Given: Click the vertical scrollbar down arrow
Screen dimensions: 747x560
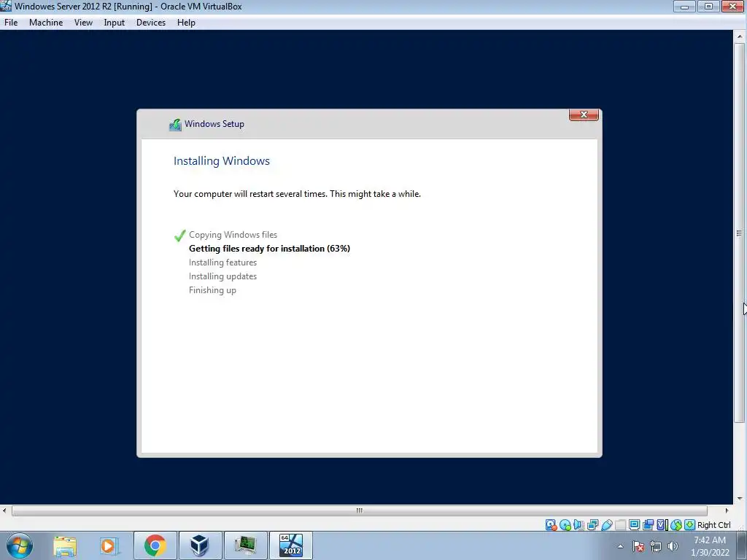Looking at the screenshot, I should [x=740, y=499].
